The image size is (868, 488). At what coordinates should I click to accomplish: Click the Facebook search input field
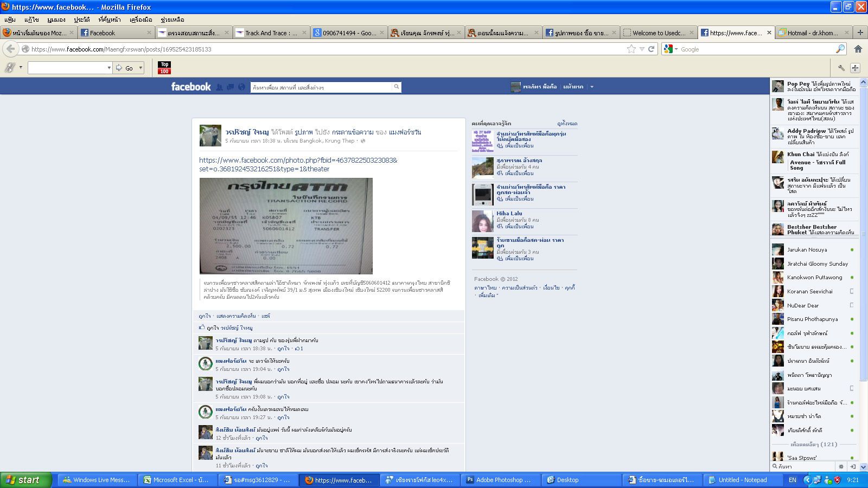point(321,87)
